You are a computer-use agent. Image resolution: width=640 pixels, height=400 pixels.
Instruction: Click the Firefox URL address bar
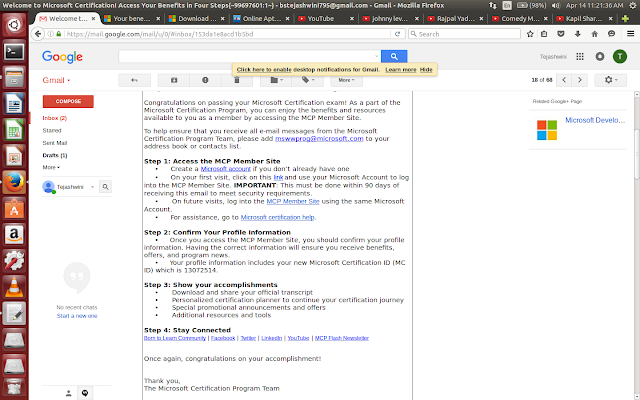pos(228,34)
